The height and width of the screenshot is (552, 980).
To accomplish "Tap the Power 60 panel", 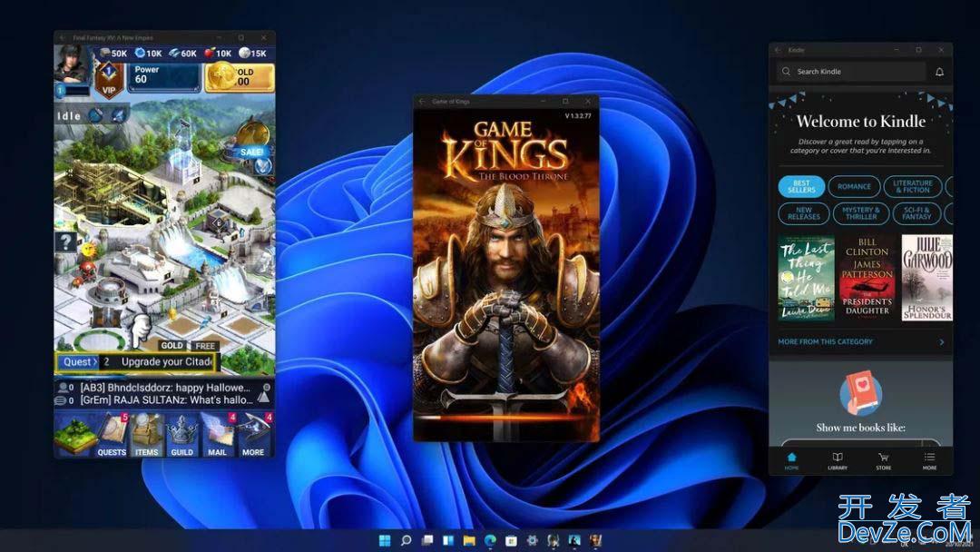I will [x=163, y=77].
